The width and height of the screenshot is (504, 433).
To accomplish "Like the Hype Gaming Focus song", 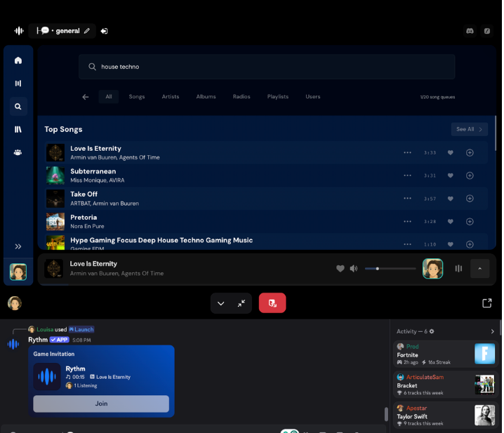I will pyautogui.click(x=451, y=244).
